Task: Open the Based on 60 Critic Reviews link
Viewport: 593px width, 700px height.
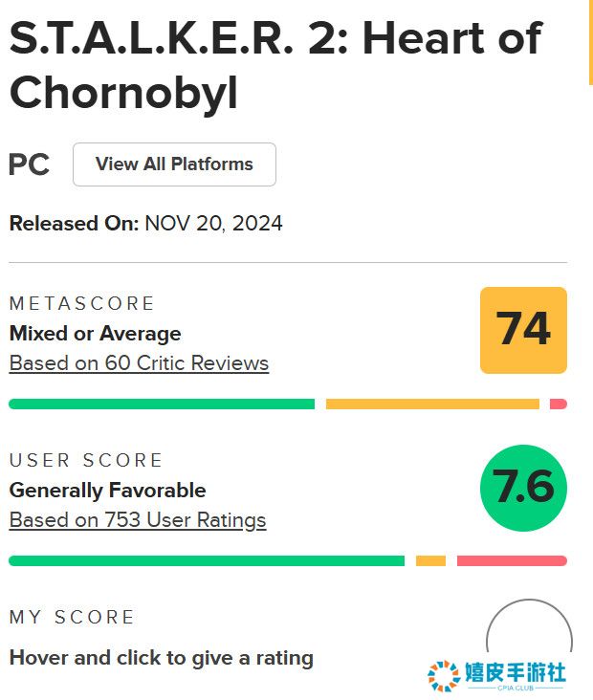Action: (139, 363)
